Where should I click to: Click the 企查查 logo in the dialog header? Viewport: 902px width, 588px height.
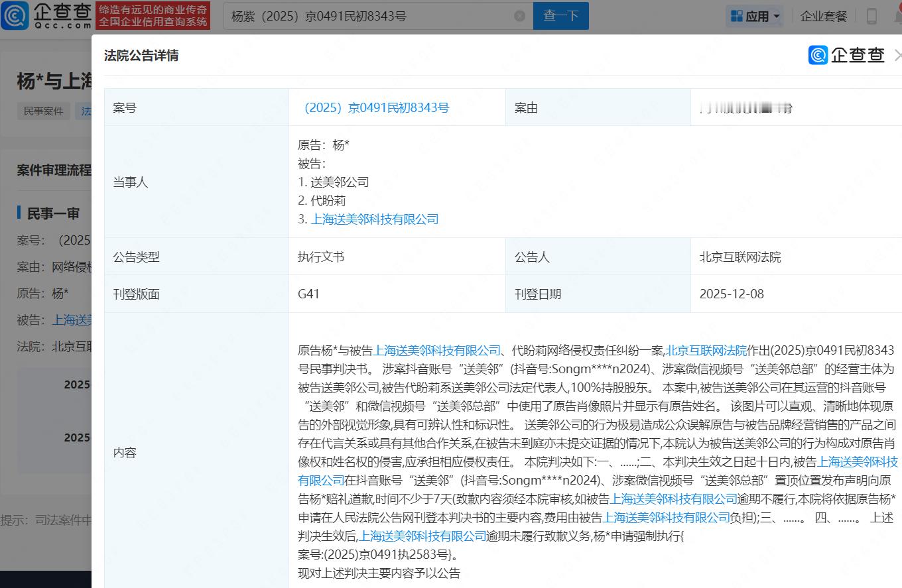[x=846, y=55]
